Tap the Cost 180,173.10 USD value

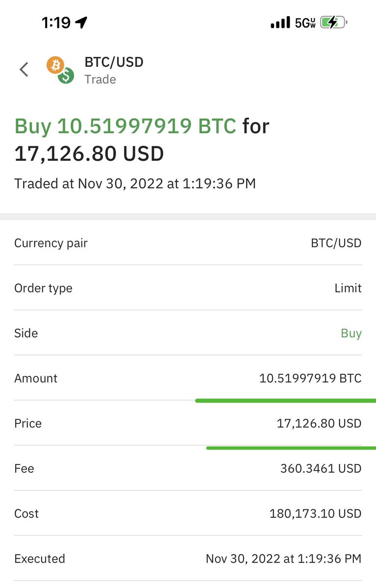[x=315, y=514]
